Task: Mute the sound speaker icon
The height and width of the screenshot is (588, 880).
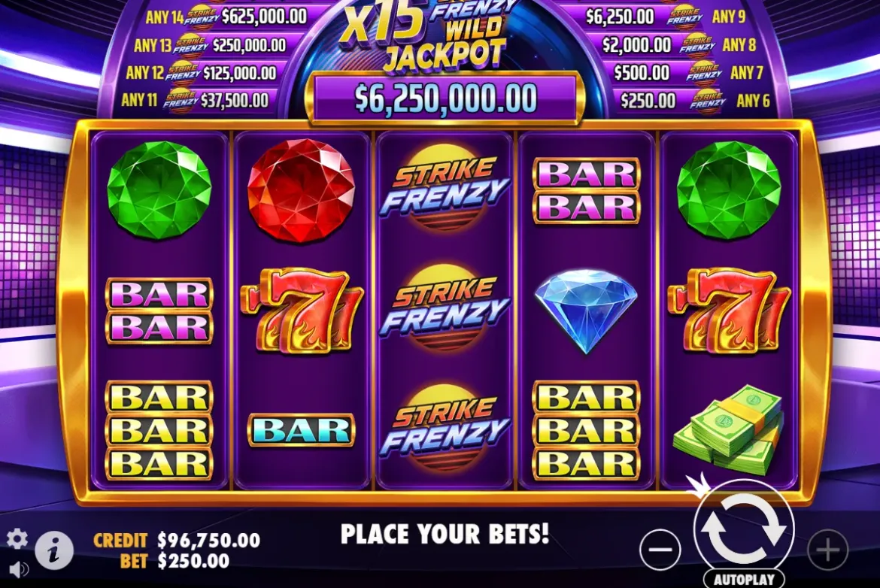Action: (x=19, y=570)
